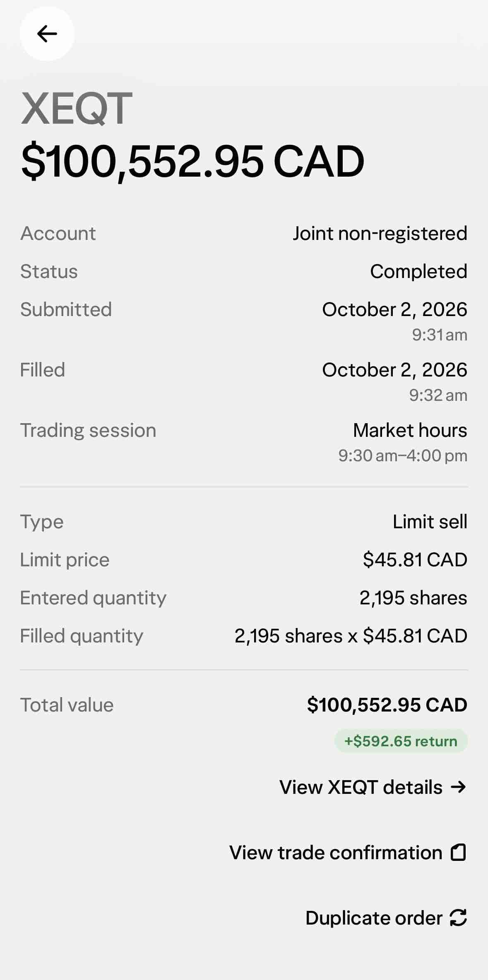
Task: Click the Filled time 9:32 am
Action: [x=438, y=395]
